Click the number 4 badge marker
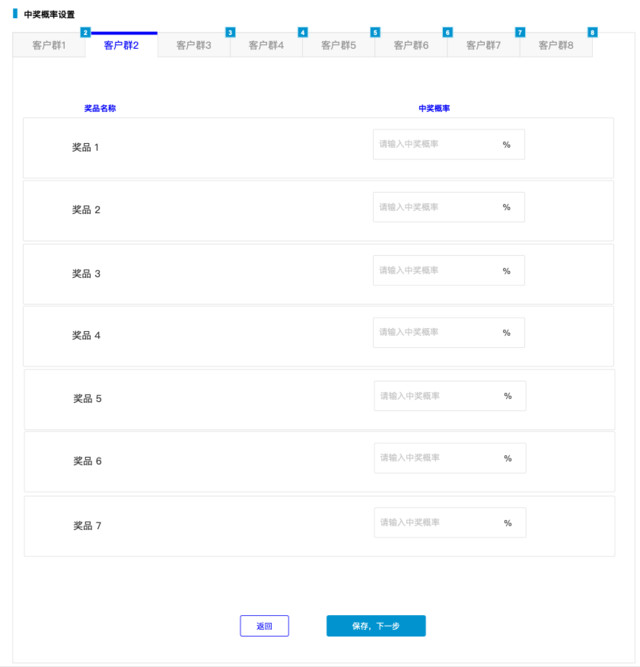This screenshot has height=667, width=640. [303, 32]
